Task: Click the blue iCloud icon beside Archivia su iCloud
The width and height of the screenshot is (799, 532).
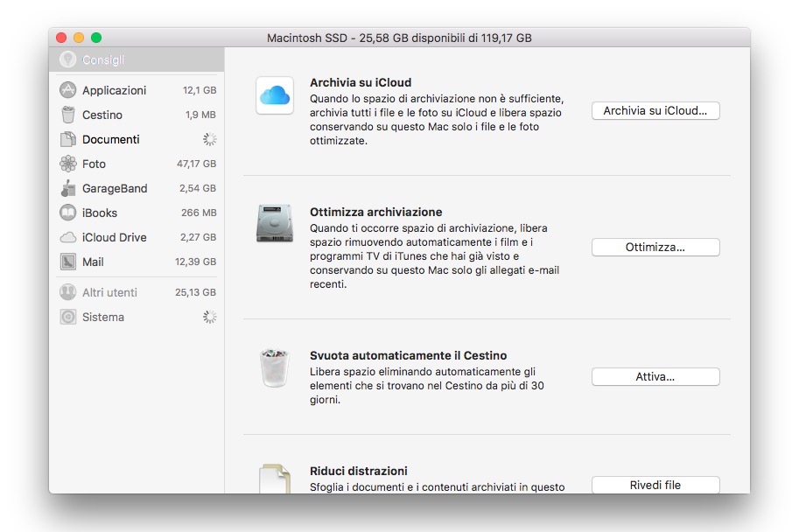Action: [275, 95]
